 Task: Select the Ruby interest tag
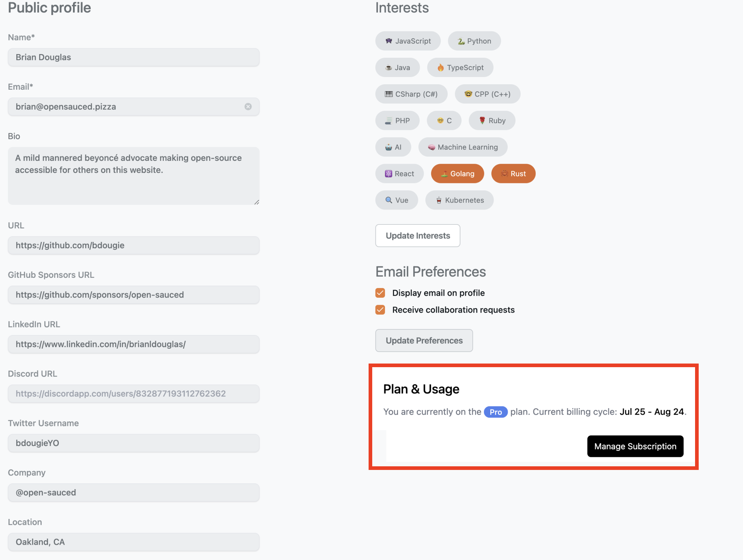click(492, 120)
